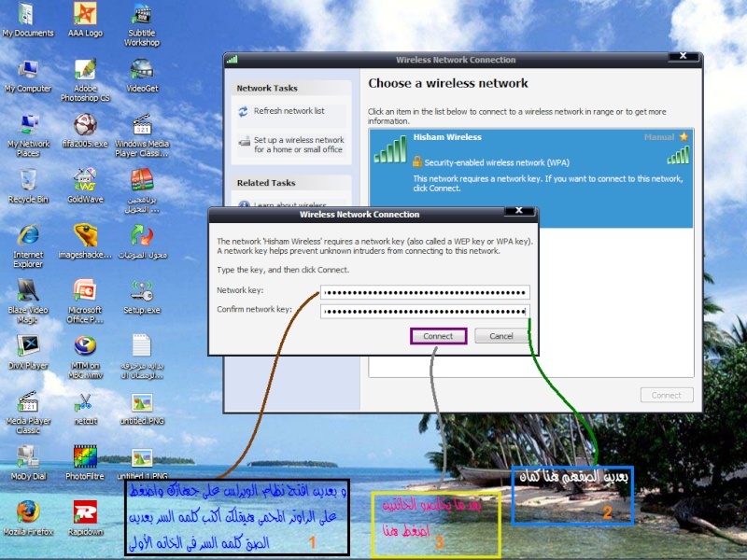This screenshot has width=747, height=560.
Task: Select the DivX Player icon
Action: pos(28,346)
